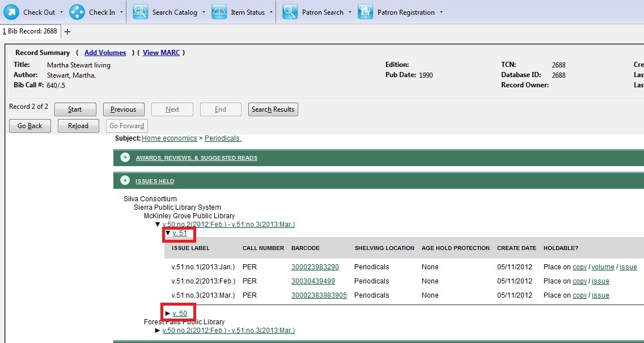The image size is (644, 343).
Task: Click the Go Back button
Action: click(x=29, y=125)
